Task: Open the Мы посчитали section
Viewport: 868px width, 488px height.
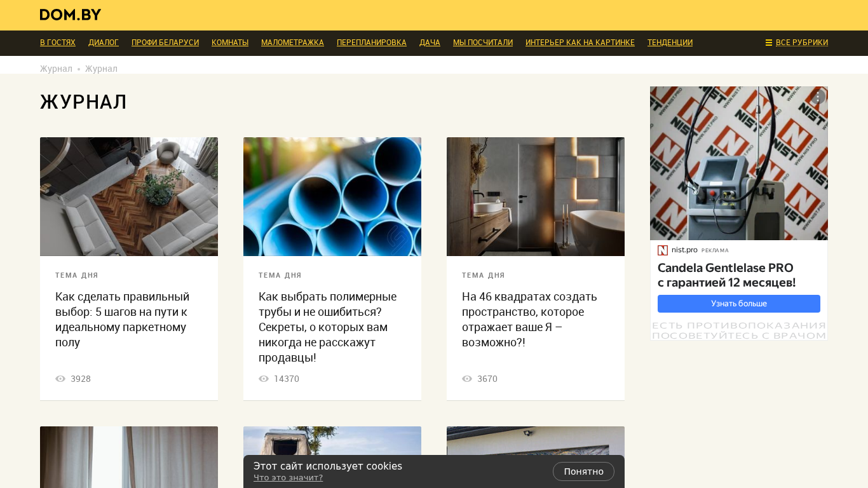Action: click(x=483, y=43)
